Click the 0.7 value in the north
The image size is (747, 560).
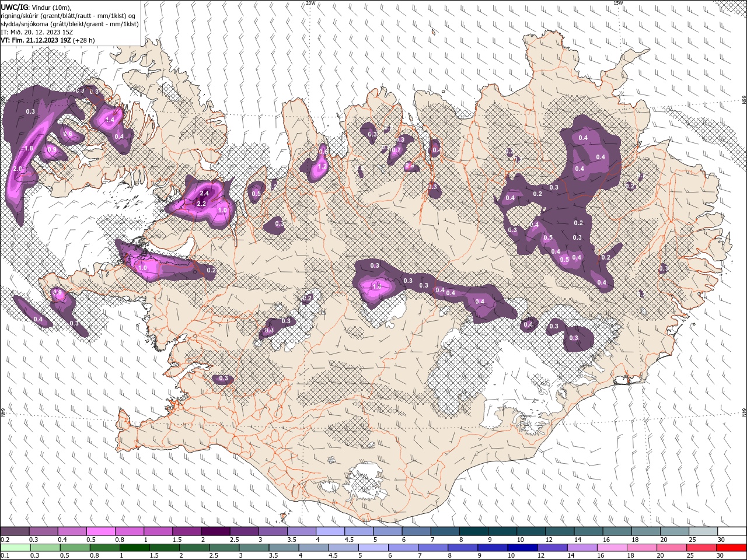point(396,150)
